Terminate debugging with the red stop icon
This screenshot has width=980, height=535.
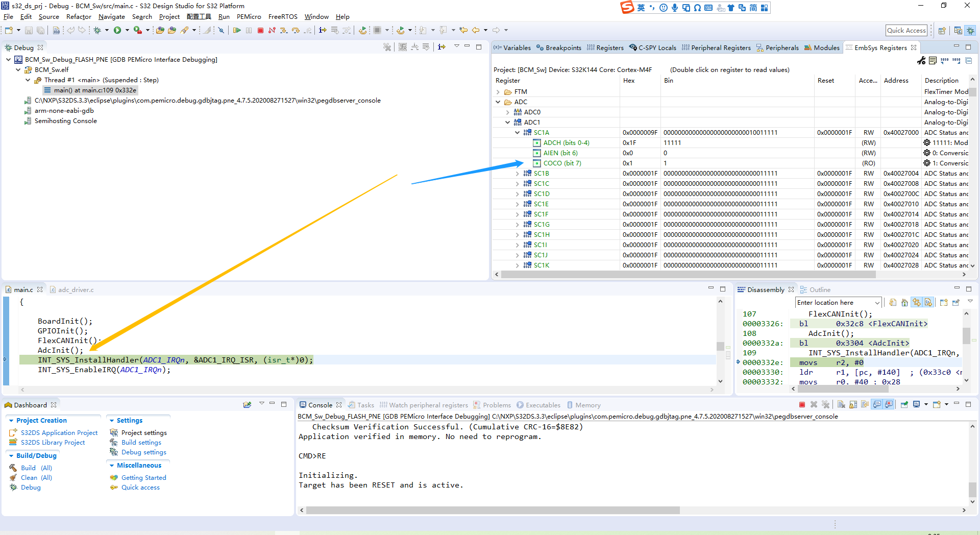[x=260, y=30]
